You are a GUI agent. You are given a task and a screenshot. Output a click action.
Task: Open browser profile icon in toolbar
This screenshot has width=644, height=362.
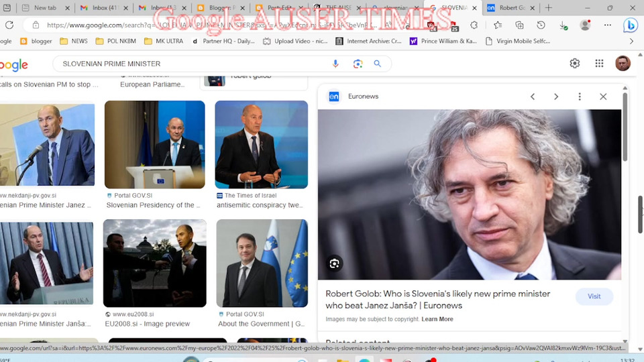click(x=585, y=25)
